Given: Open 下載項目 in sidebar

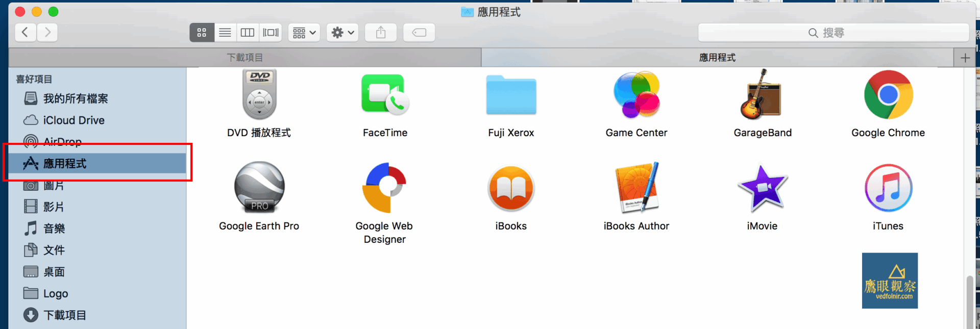Looking at the screenshot, I should (97, 315).
